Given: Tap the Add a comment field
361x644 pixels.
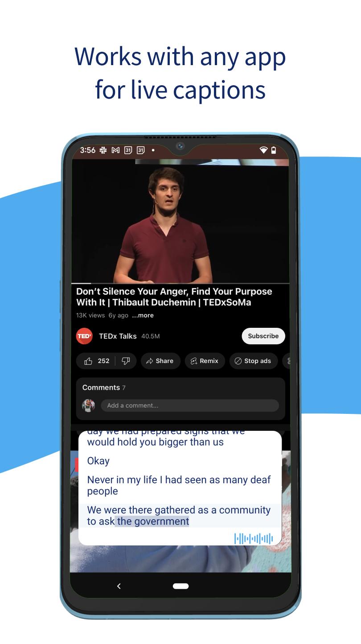Looking at the screenshot, I should (190, 405).
